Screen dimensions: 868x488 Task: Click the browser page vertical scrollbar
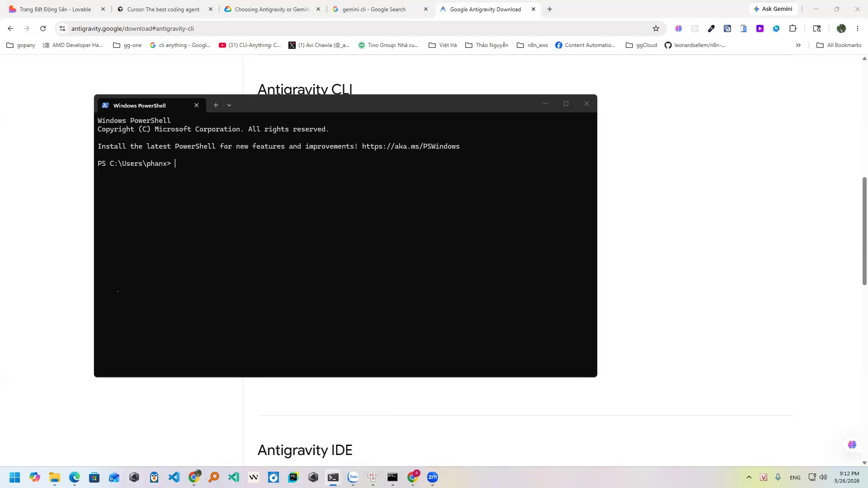(864, 231)
